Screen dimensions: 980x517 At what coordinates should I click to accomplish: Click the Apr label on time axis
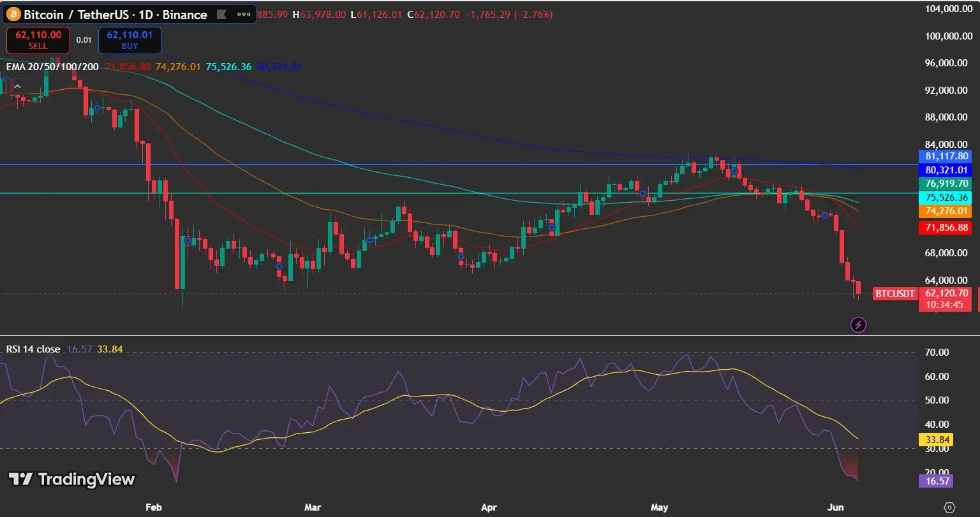click(489, 507)
